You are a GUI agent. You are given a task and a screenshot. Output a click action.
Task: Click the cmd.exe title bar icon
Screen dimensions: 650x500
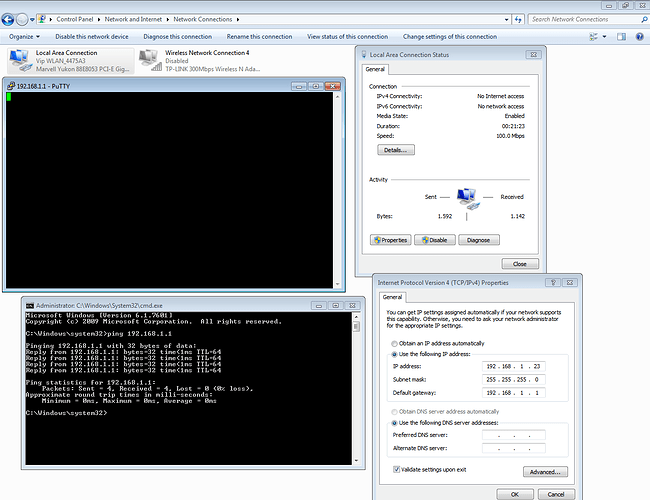point(30,306)
